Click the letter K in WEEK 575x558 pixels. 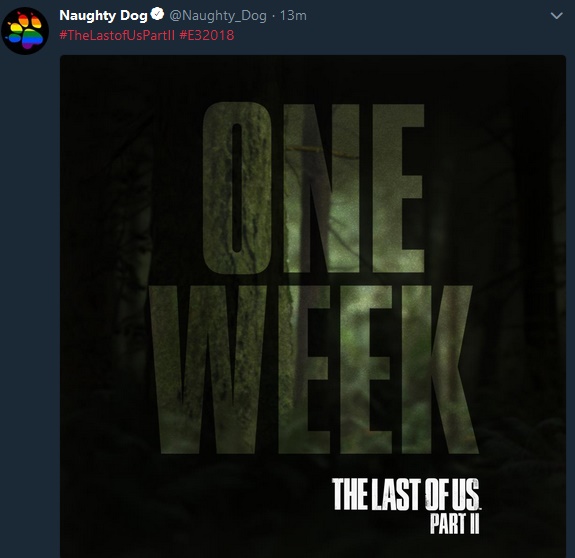(x=441, y=370)
